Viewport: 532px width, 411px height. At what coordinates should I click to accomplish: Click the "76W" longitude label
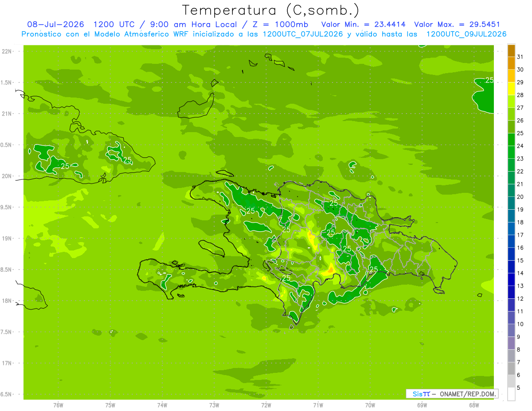[58, 405]
